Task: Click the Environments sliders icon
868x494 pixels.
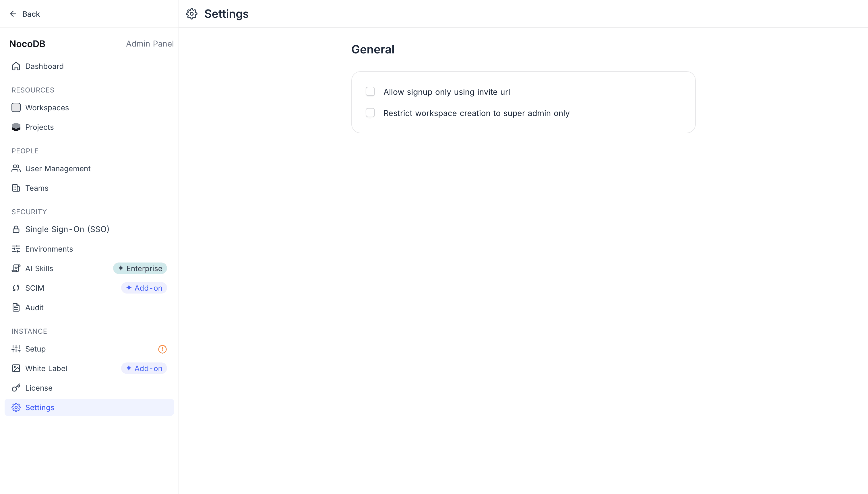Action: 16,249
